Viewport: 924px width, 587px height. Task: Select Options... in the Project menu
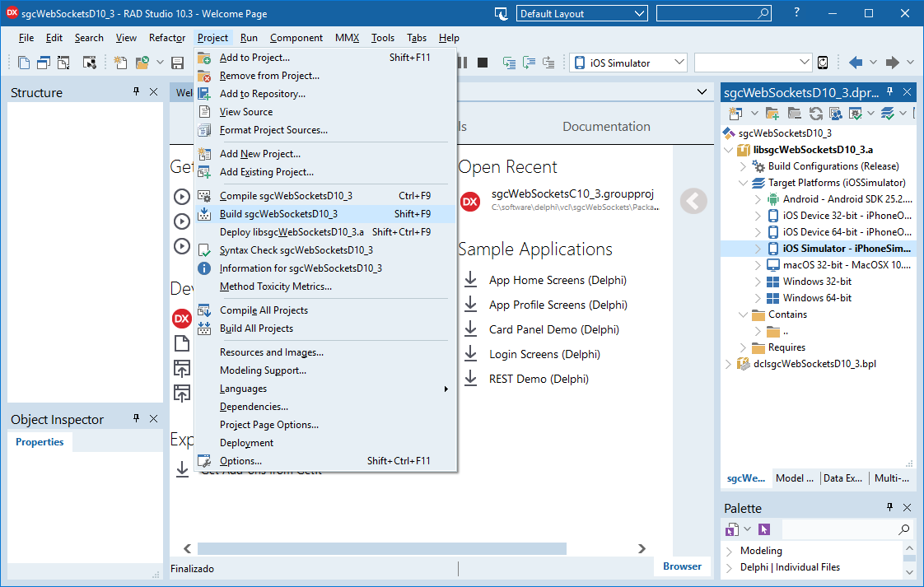coord(325,461)
